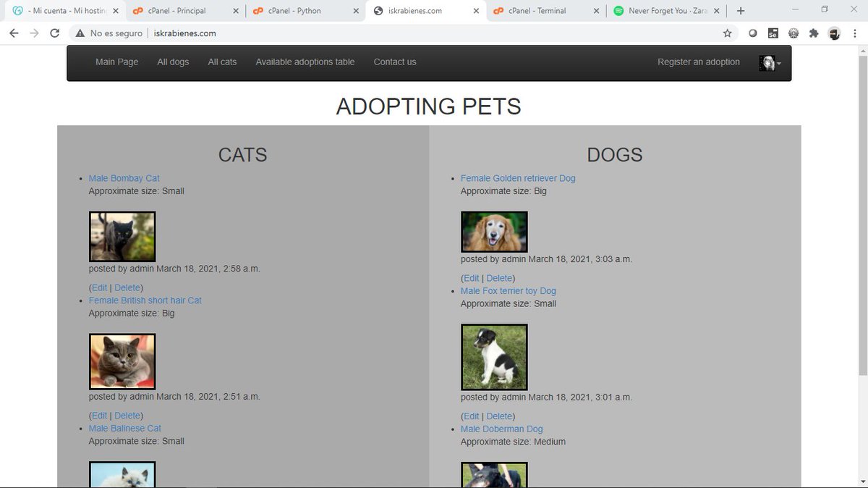Open 'Contact us' in navbar
The width and height of the screenshot is (868, 488).
click(x=395, y=62)
